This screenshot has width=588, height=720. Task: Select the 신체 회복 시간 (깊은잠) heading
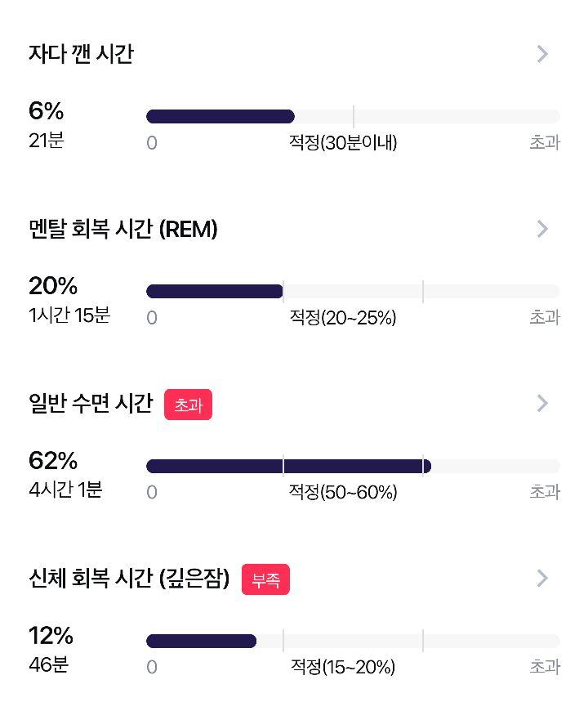click(x=129, y=578)
